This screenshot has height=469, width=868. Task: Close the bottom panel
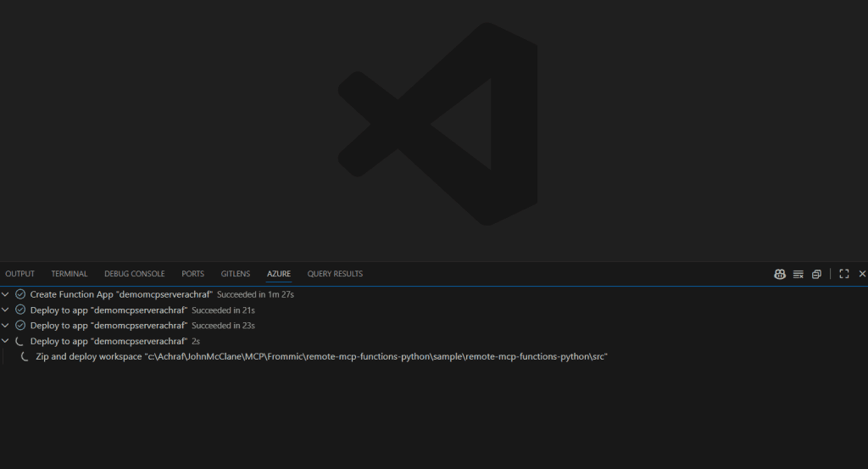(862, 274)
